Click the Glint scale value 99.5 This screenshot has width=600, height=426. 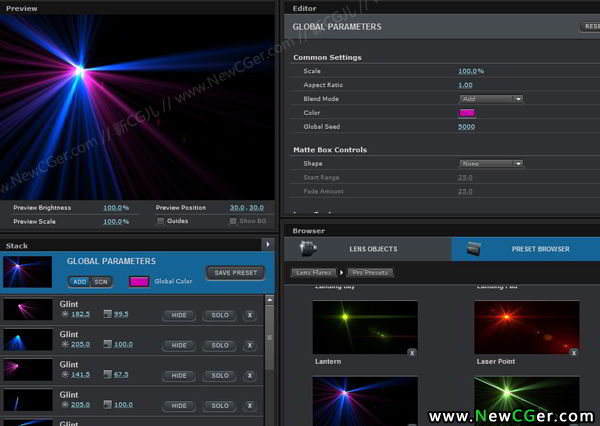click(121, 314)
